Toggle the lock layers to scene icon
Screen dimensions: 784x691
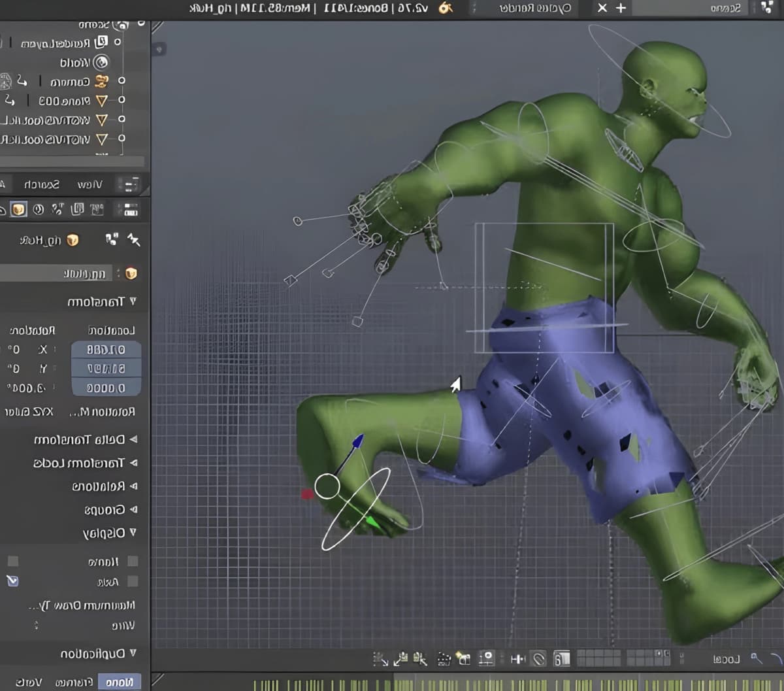point(562,658)
